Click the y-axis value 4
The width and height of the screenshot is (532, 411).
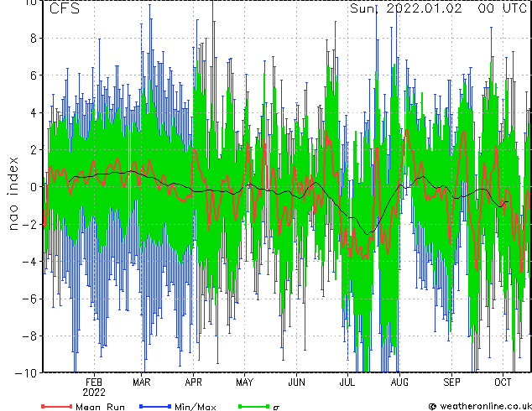coord(34,112)
